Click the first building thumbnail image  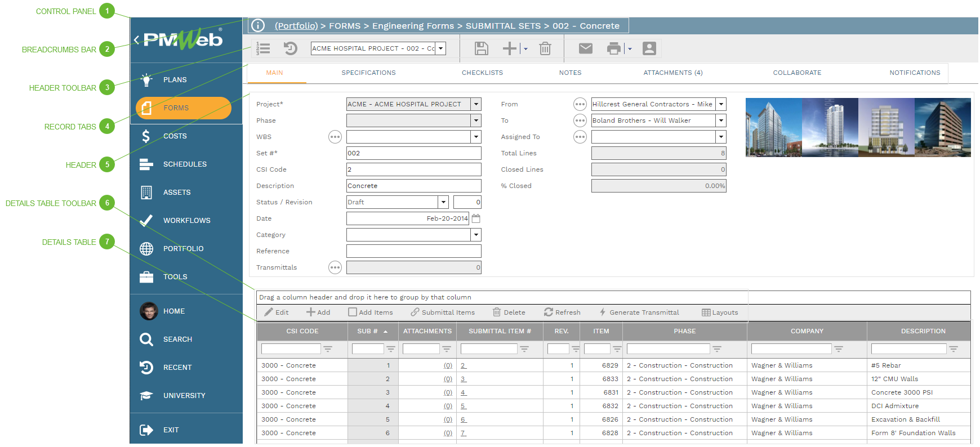point(774,127)
